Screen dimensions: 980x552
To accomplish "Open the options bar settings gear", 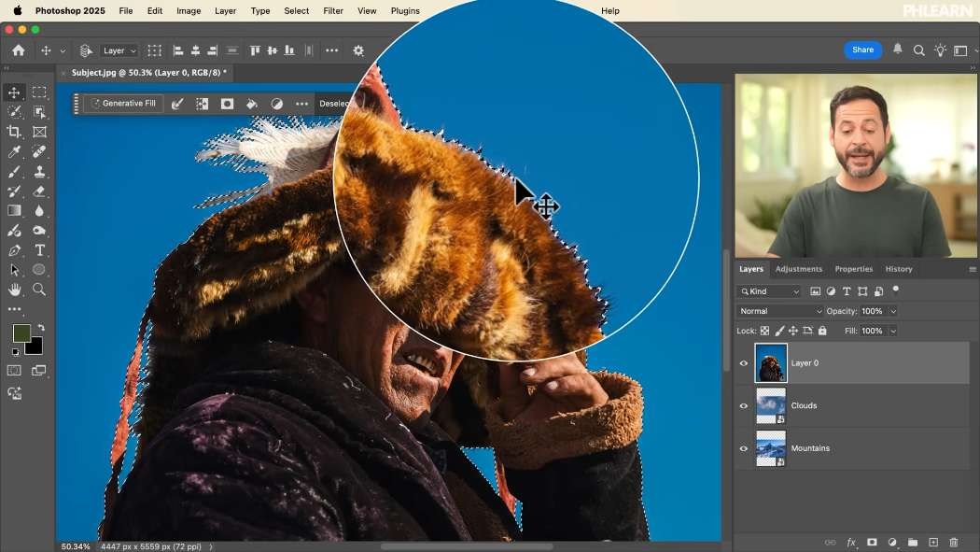I will point(358,50).
